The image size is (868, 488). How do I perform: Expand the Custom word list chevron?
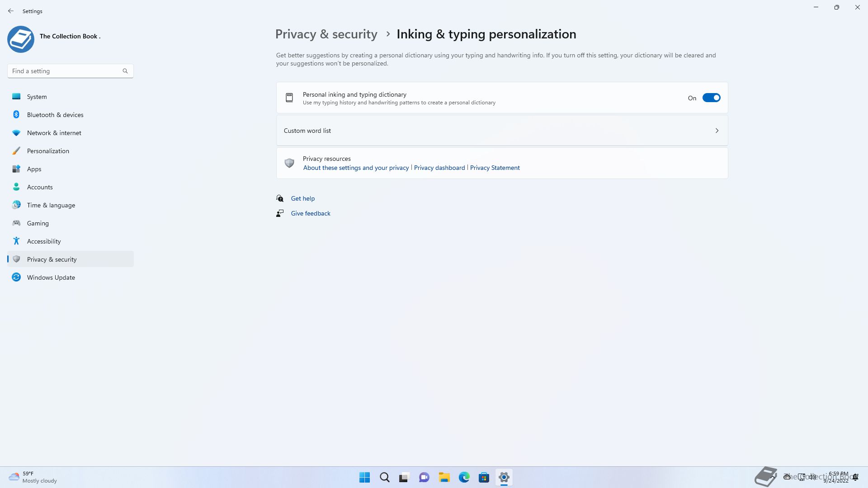(717, 131)
